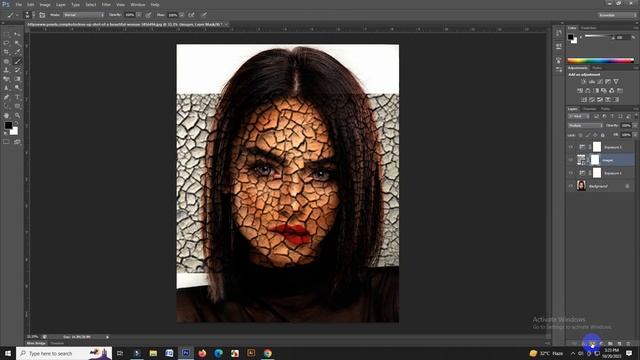Add a Brightness/Contrast adjustment
Image resolution: width=640 pixels, height=360 pixels.
tap(584, 82)
